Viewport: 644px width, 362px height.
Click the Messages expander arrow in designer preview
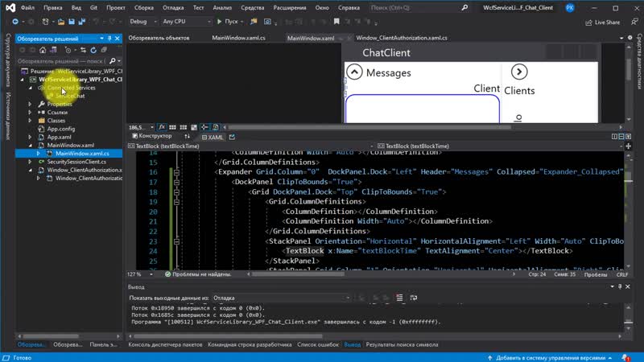pos(354,72)
